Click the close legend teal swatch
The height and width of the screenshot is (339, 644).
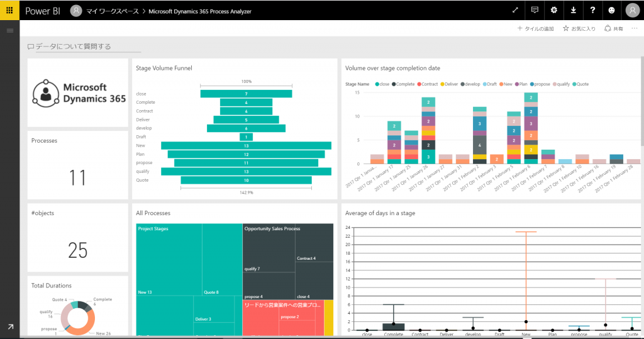[x=377, y=84]
